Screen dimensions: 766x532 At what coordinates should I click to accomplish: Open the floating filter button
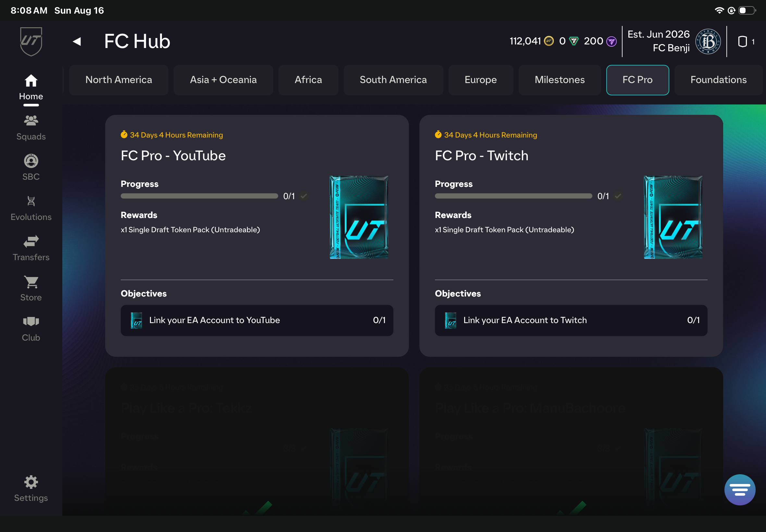point(740,490)
